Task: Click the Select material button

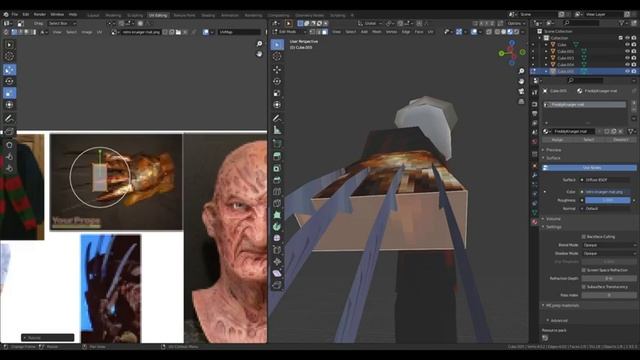Action: tap(589, 140)
